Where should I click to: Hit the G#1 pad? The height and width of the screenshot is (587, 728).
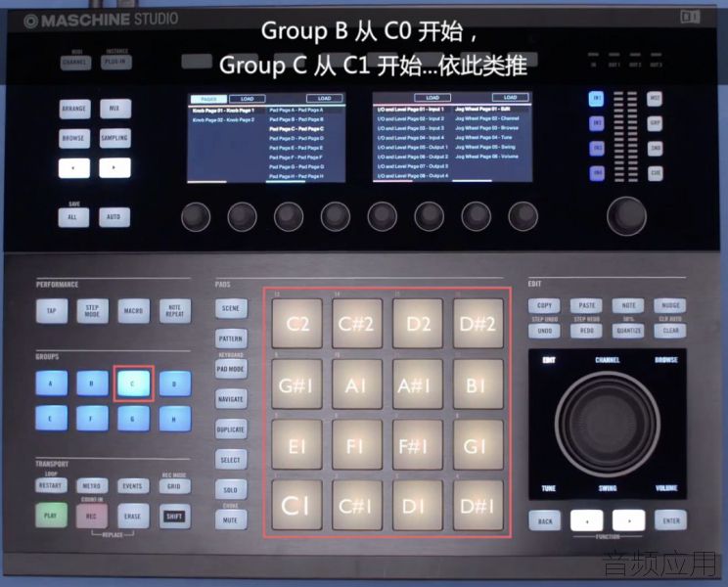296,384
